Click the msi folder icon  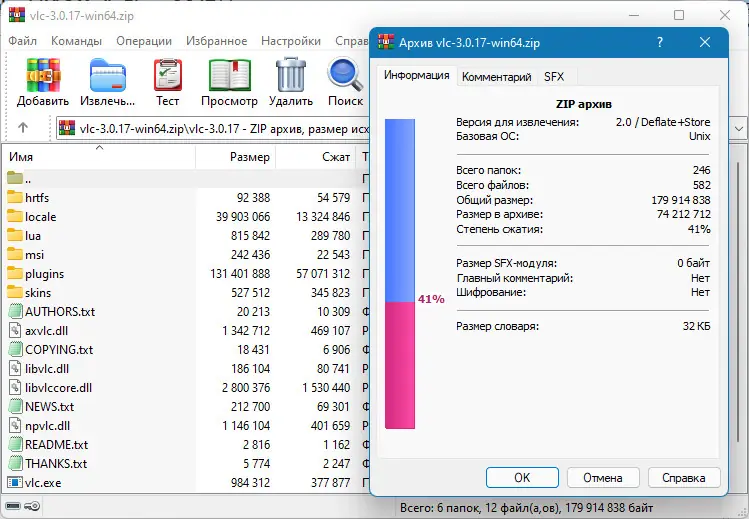point(15,254)
